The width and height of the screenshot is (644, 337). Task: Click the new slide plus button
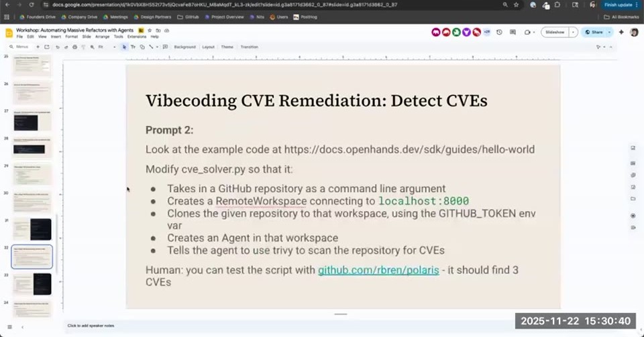38,47
